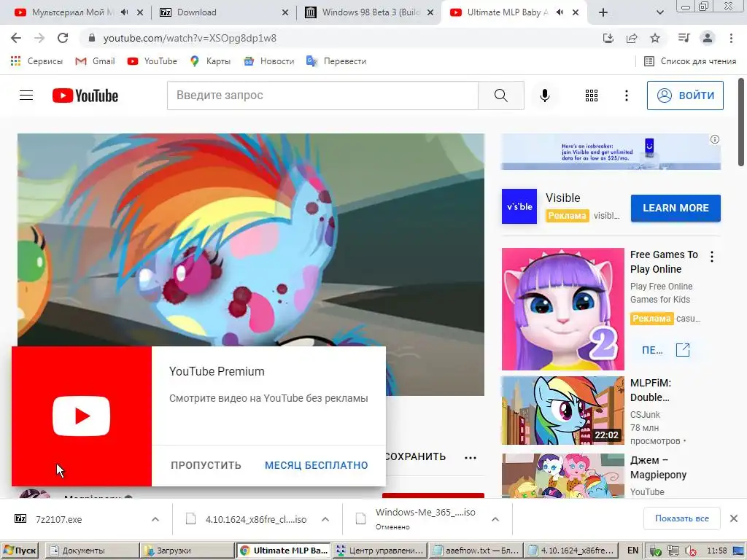Screen dimensions: 747x560
Task: Switch to aaefnow.txt Notepad taskbar window
Action: pos(475,551)
